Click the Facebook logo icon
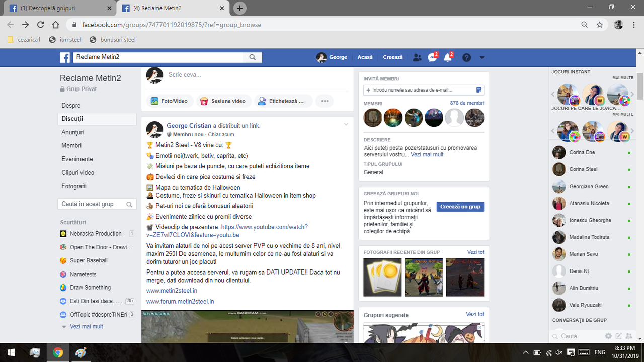Viewport: 644px width, 362px height. point(65,57)
